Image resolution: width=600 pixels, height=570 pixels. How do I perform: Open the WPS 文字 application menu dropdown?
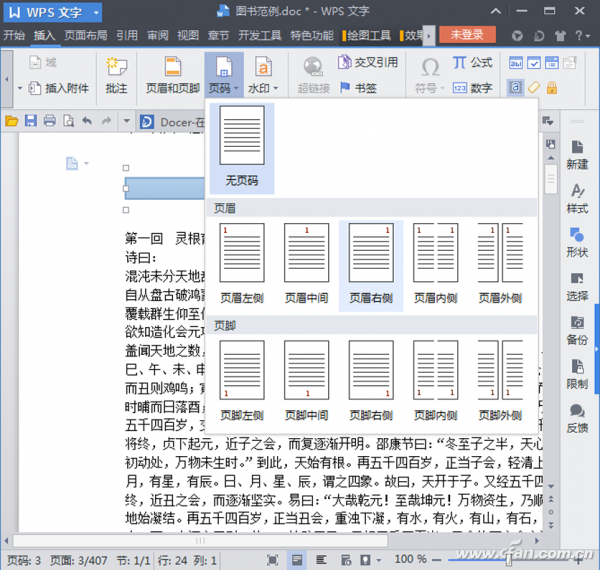click(53, 13)
